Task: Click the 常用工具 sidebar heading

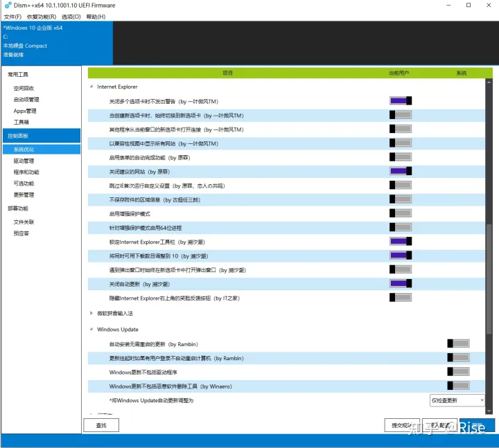Action: [18, 74]
